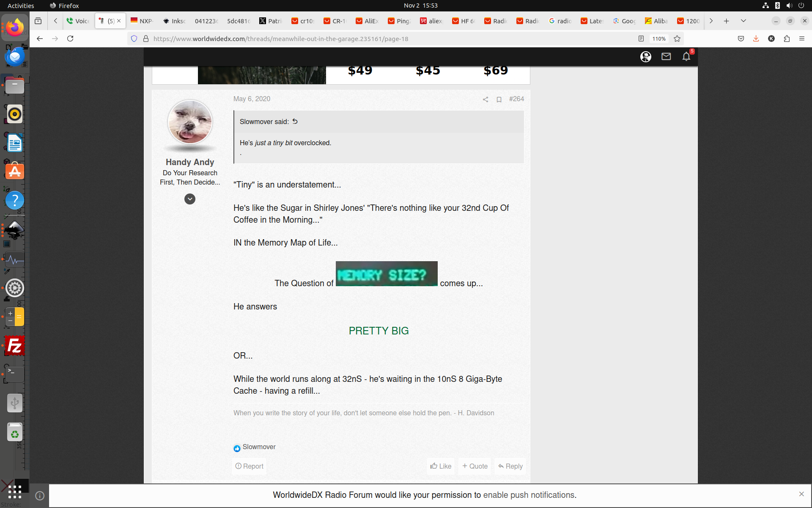Save page to Pocket
The height and width of the screenshot is (508, 812).
click(741, 39)
